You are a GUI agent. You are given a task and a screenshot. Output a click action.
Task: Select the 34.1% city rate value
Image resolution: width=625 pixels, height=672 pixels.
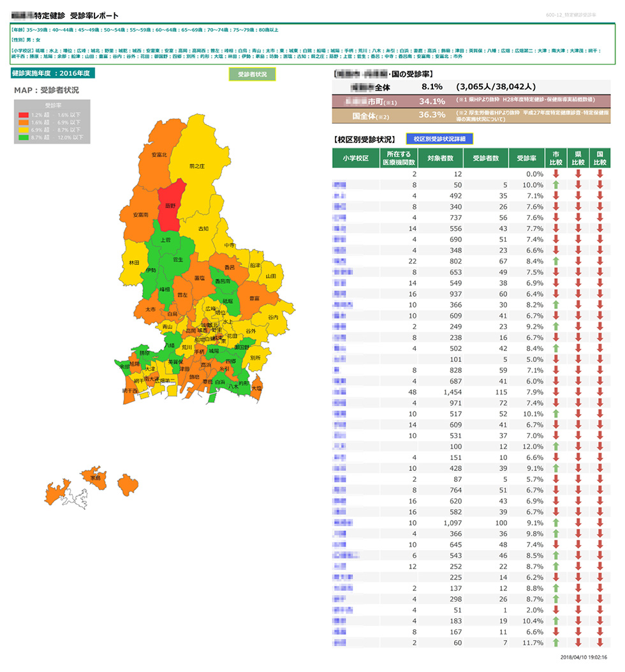pos(432,101)
